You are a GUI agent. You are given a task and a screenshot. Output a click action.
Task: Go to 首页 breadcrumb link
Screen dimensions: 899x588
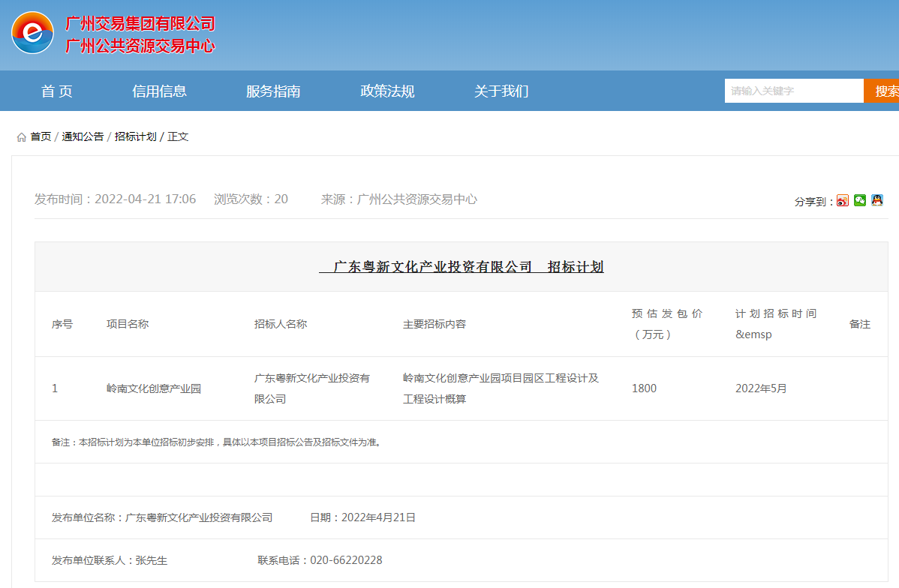point(41,136)
